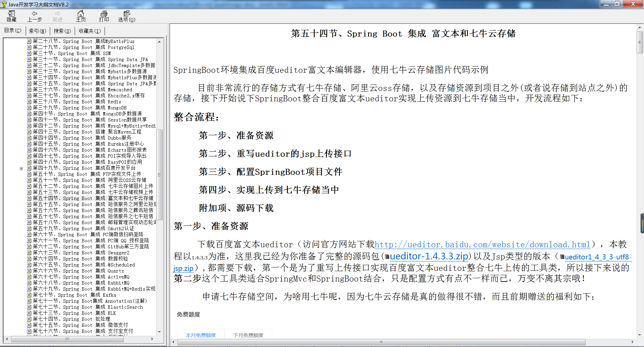Click page icon for 第六十六节 Quartz
Image resolution: width=644 pixels, height=347 pixels.
point(29,271)
